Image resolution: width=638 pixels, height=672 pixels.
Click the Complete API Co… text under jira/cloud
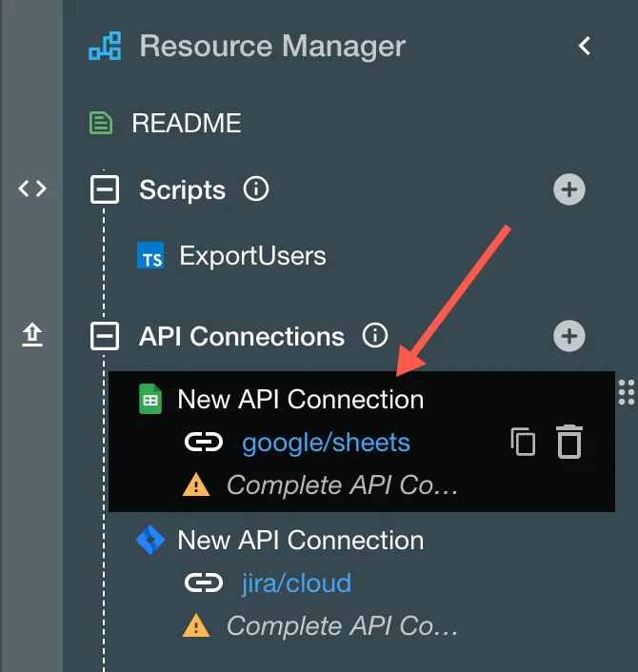(x=342, y=626)
